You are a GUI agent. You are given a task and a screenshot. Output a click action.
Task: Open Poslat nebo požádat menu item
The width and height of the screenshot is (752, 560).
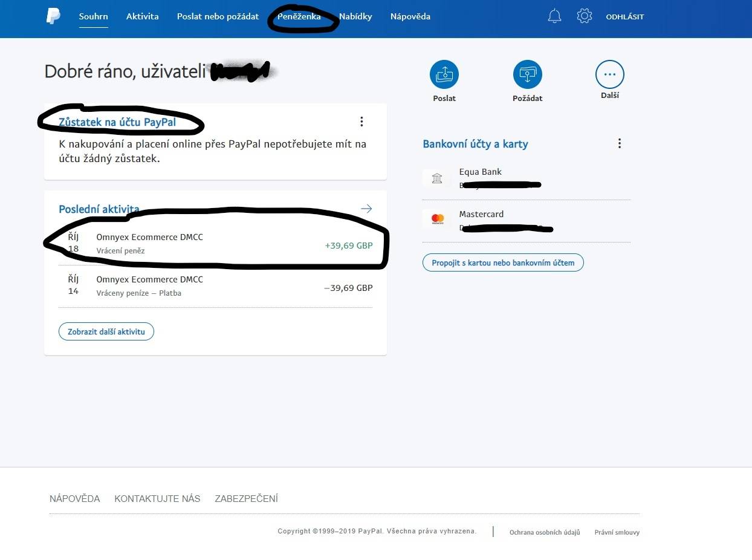click(x=218, y=16)
